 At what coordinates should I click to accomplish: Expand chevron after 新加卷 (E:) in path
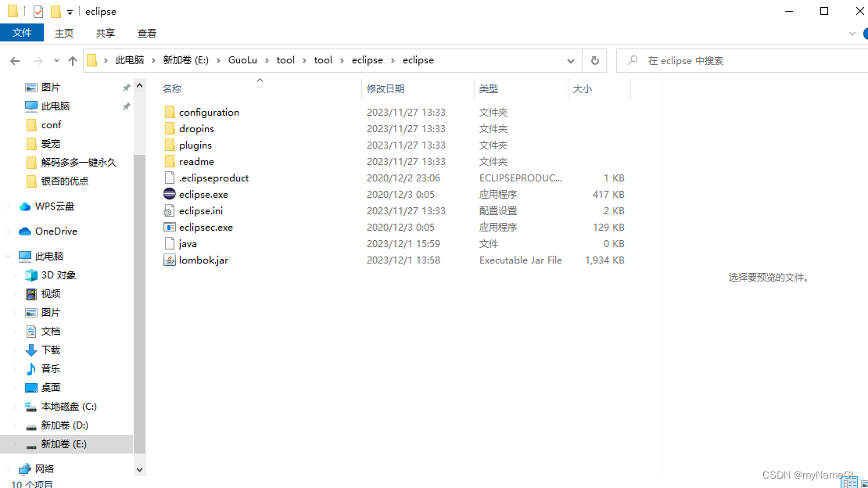click(219, 60)
